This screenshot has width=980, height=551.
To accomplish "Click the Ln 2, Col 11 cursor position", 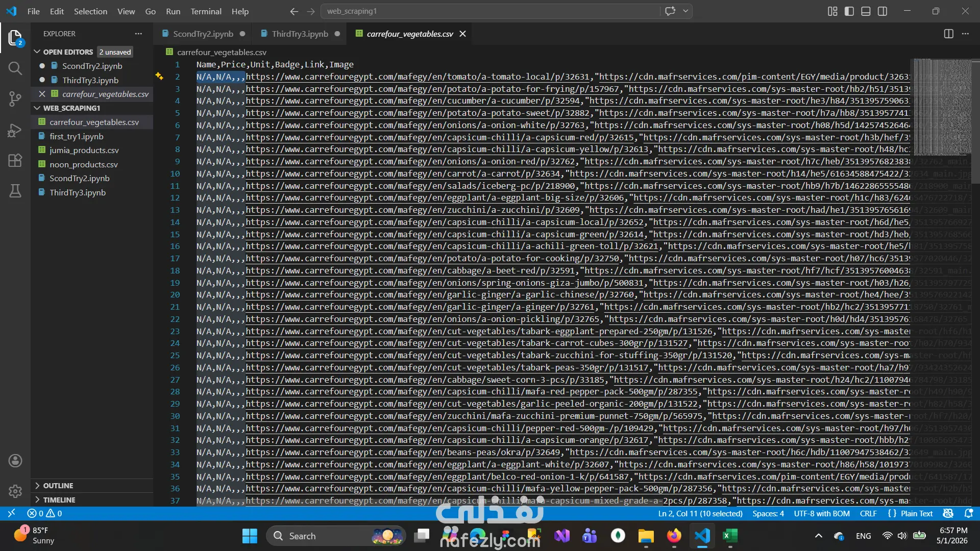I will [700, 513].
